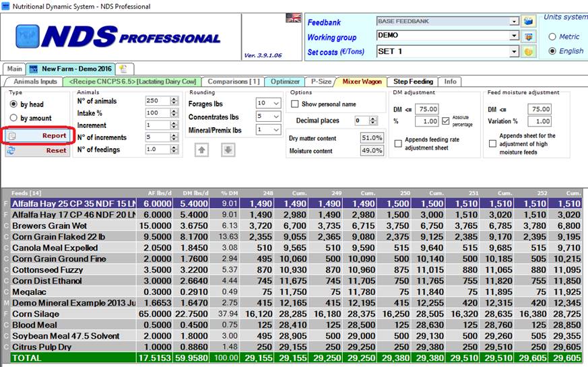Enable 'Appends feeding rate adjustment sheet' checkbox
588x367 pixels.
398,143
